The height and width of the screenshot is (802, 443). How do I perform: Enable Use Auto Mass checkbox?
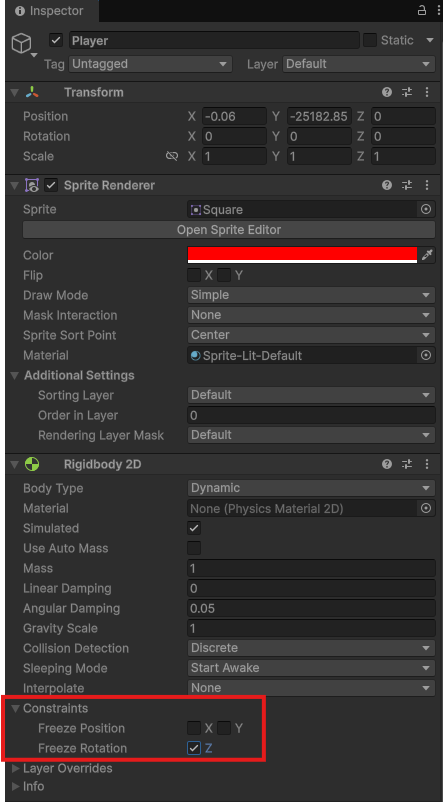(194, 548)
